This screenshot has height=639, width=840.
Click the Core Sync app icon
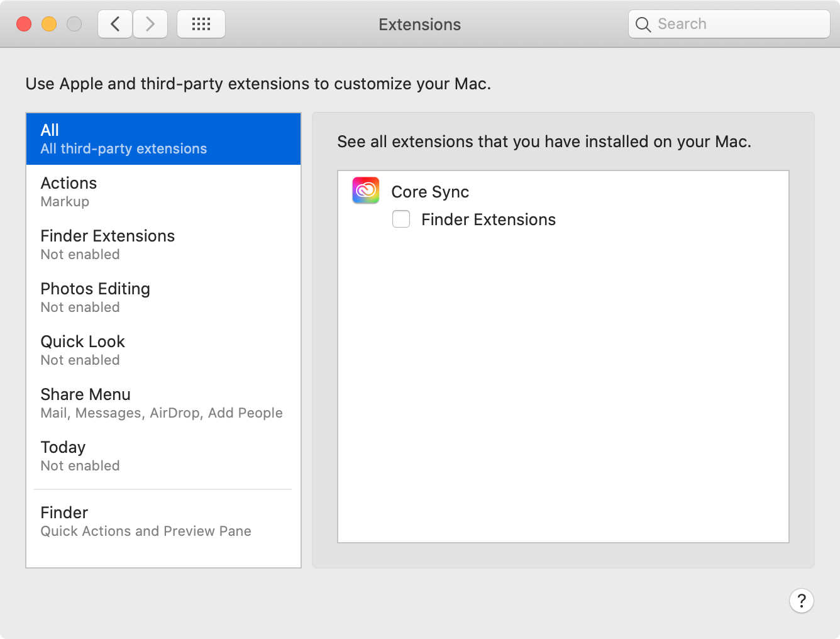click(366, 191)
